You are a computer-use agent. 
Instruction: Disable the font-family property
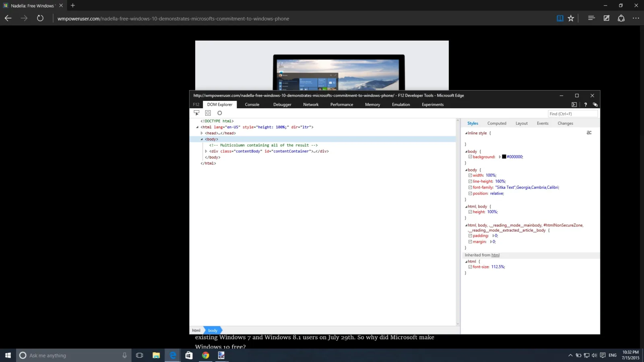(x=470, y=187)
